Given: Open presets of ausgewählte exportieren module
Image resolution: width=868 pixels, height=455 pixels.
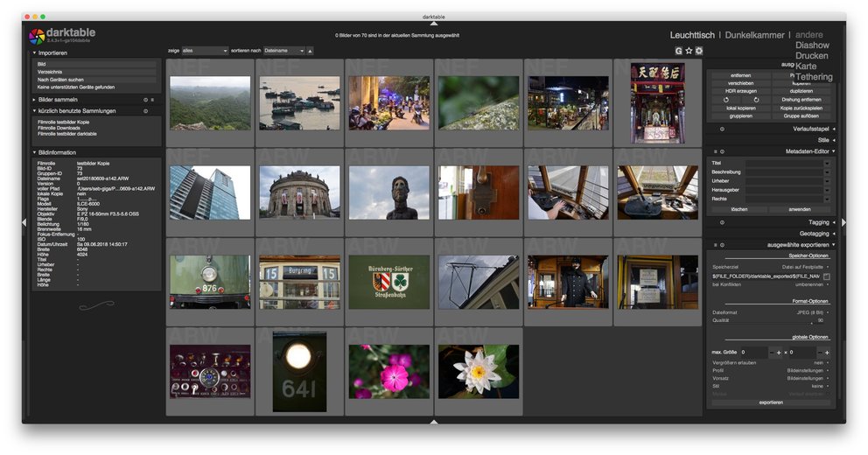Looking at the screenshot, I should pos(715,245).
